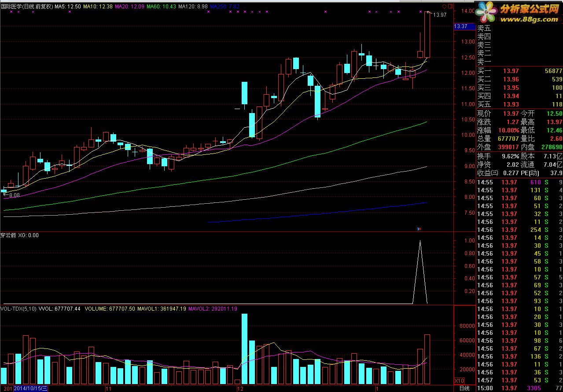
Task: Click the 卖一 ask row
Action: pyautogui.click(x=519, y=62)
